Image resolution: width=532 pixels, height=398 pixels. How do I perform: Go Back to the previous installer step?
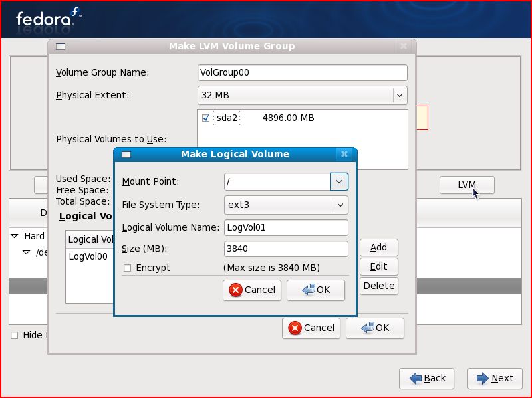click(x=427, y=378)
